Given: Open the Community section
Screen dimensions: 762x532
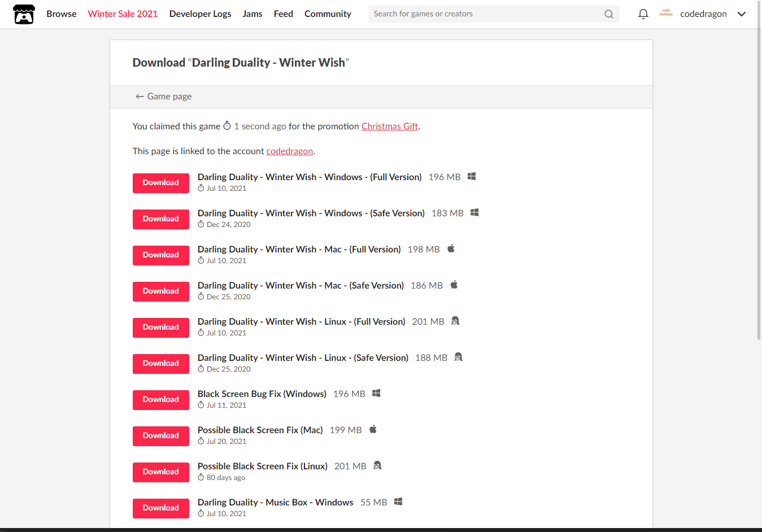Looking at the screenshot, I should pyautogui.click(x=328, y=14).
